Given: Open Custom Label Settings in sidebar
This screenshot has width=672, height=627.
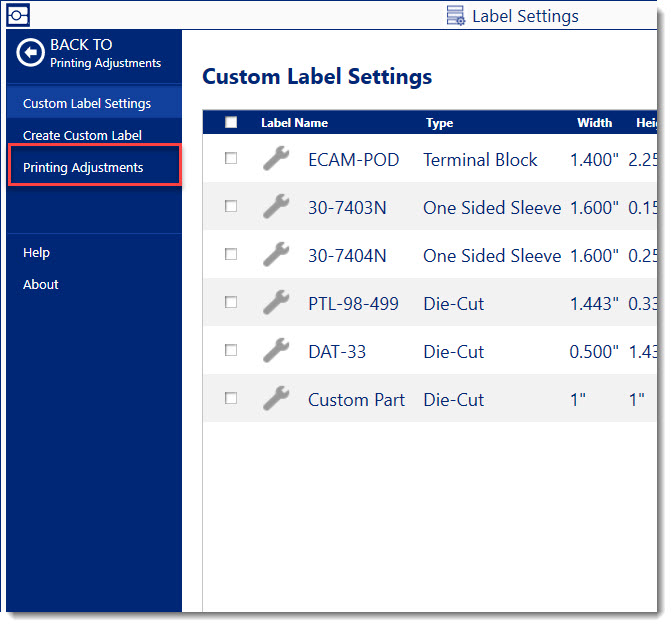Looking at the screenshot, I should [x=87, y=103].
